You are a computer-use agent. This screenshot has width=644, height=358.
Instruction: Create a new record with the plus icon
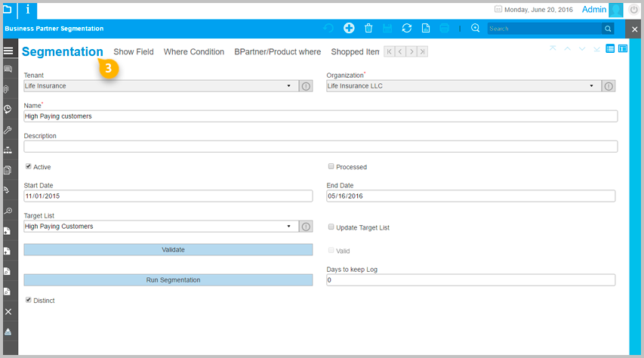[x=349, y=28]
